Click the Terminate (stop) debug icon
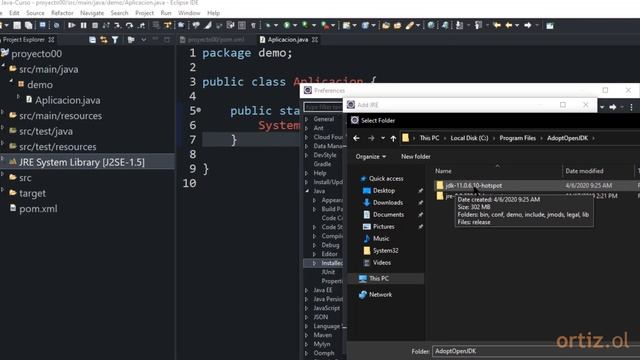This screenshot has width=640, height=360. (95, 25)
